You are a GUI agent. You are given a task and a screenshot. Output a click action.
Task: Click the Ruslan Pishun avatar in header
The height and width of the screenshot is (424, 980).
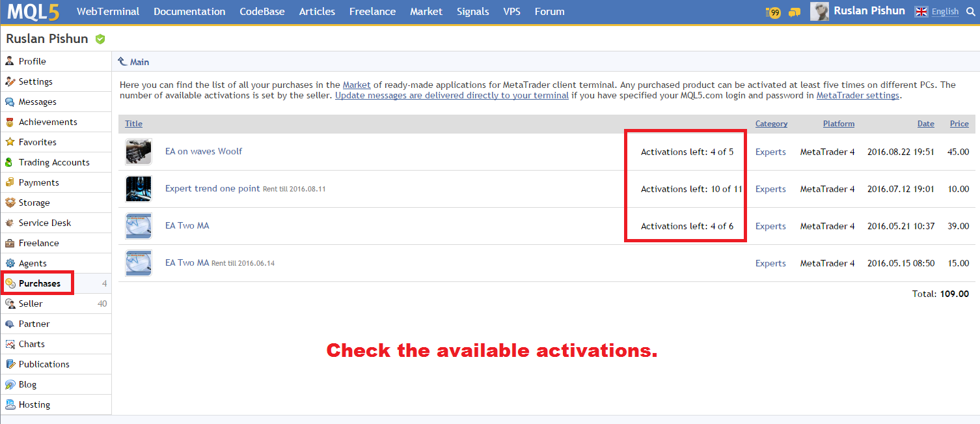click(x=819, y=11)
